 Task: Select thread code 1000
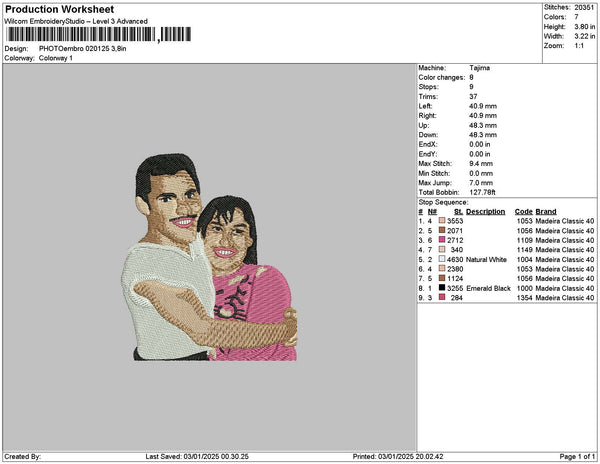[x=524, y=288]
